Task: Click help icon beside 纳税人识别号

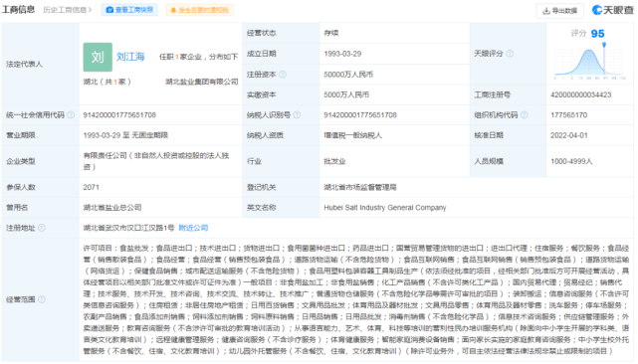Action: pos(297,115)
